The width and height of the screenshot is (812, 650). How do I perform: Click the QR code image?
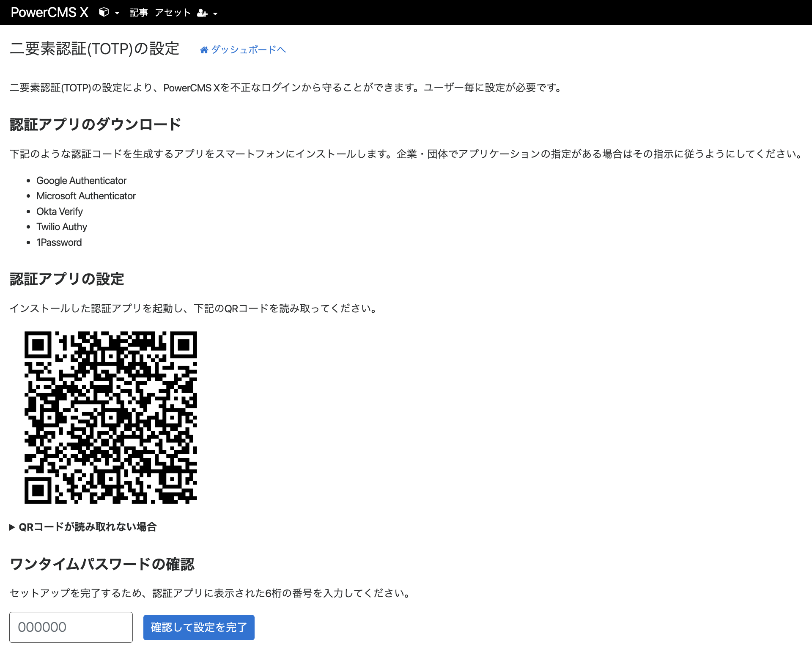[110, 417]
